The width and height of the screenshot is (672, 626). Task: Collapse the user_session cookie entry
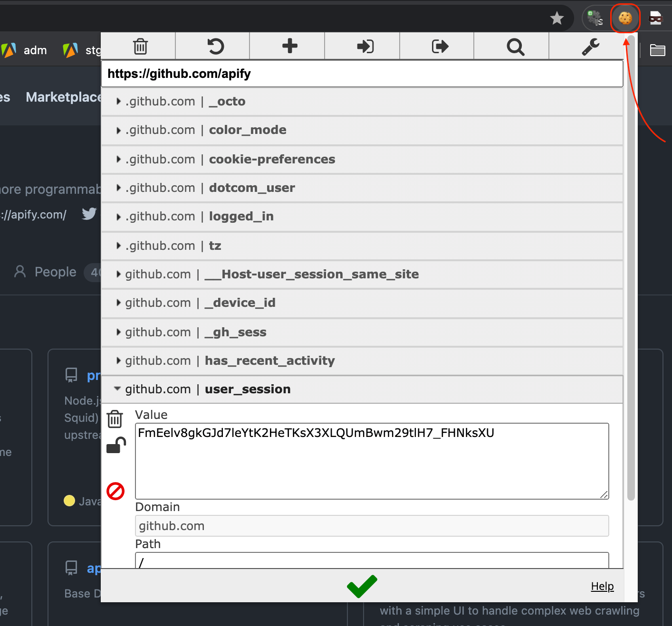[247, 389]
